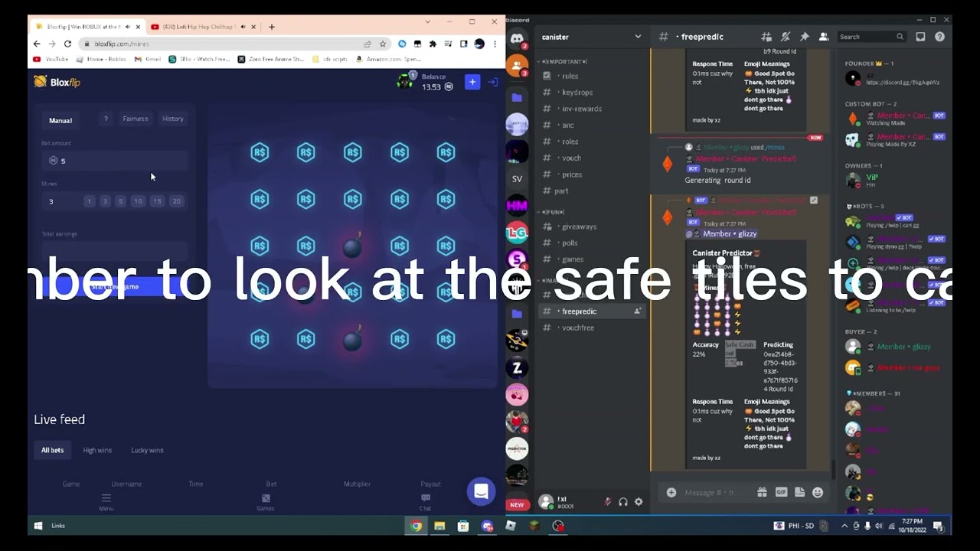Open Threads icon in Discord channel header

[x=766, y=37]
